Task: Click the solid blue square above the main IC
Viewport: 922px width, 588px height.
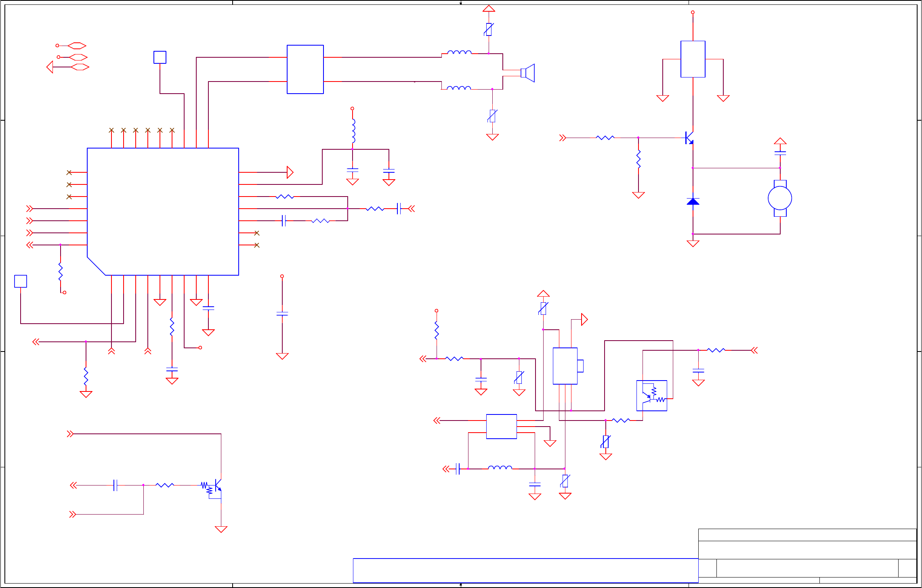Action: tap(160, 57)
